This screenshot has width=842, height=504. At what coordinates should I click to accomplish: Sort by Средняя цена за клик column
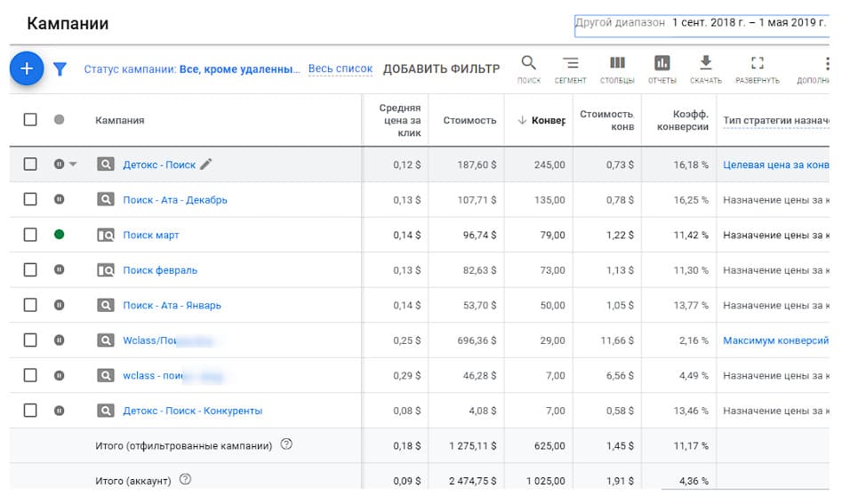[399, 120]
